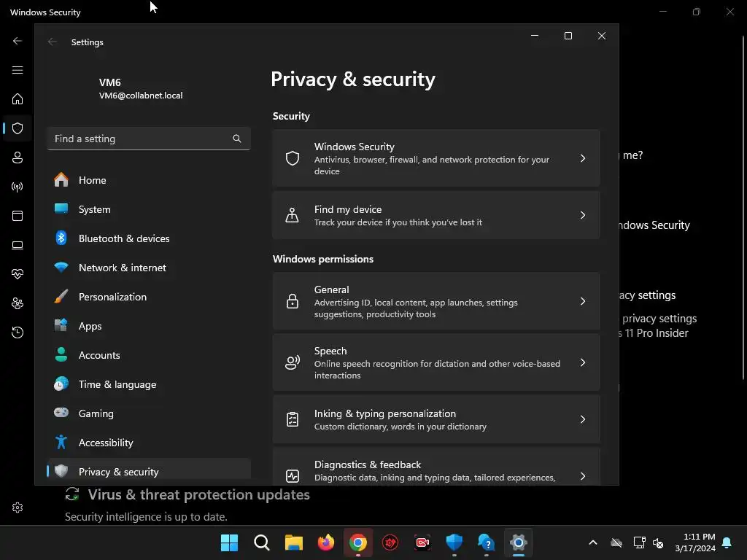Open taskbar Search
The height and width of the screenshot is (560, 747).
click(x=262, y=542)
